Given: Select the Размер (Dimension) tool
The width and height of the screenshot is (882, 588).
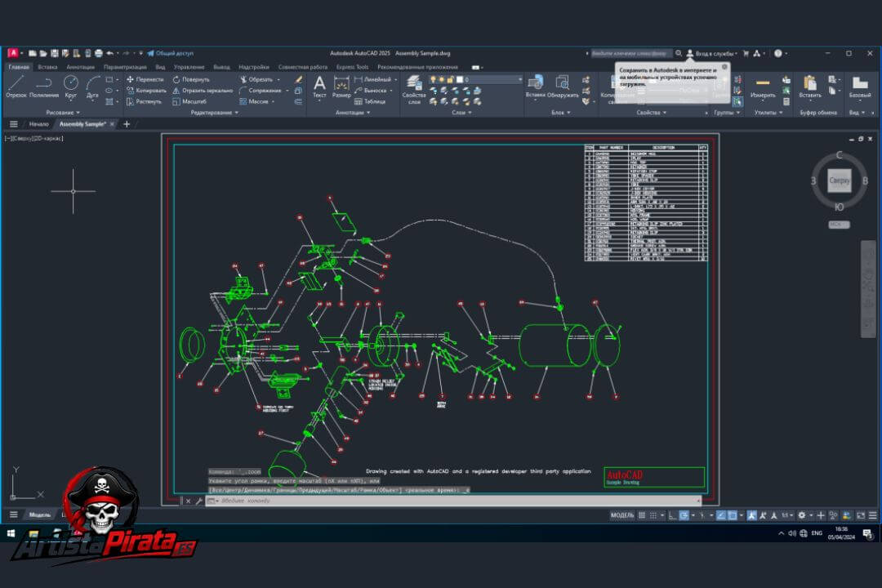Looking at the screenshot, I should (x=341, y=87).
